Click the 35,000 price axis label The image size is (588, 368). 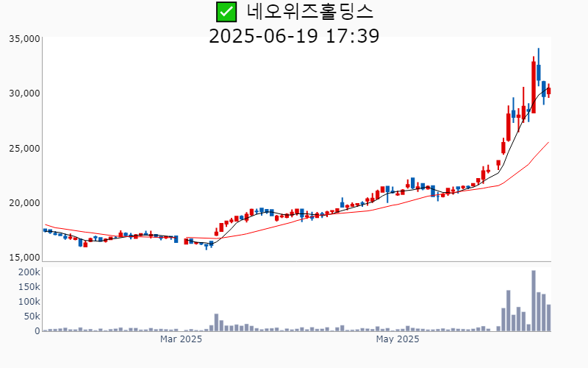click(x=24, y=39)
